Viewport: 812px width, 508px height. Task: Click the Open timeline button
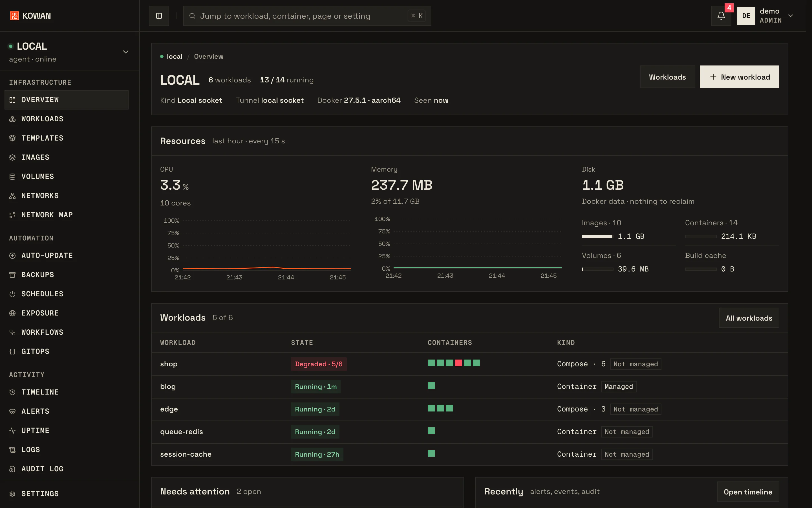(748, 492)
